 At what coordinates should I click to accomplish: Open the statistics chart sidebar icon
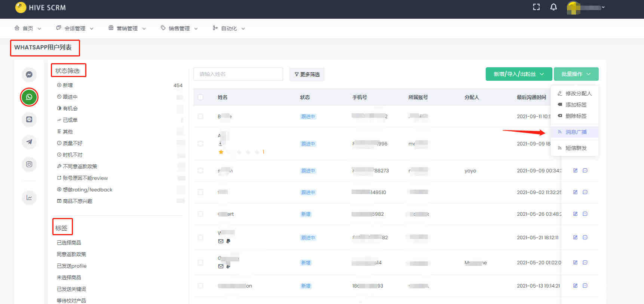[x=29, y=197]
